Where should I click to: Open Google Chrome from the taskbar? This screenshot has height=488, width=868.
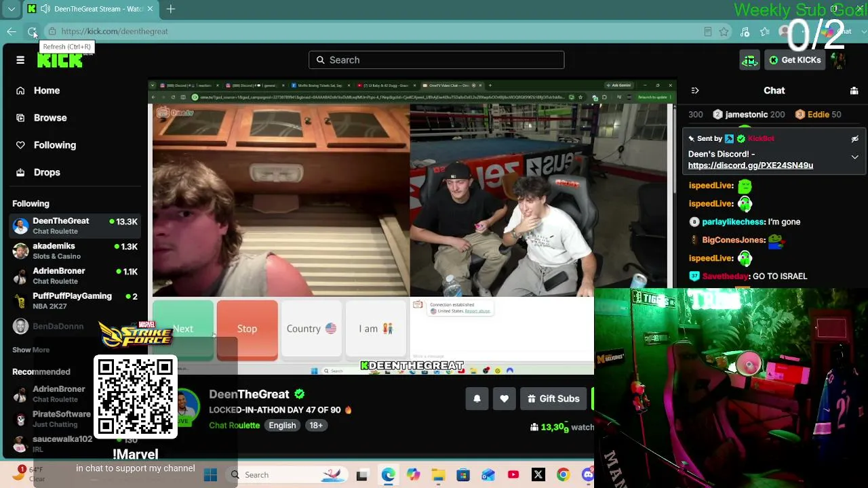563,475
